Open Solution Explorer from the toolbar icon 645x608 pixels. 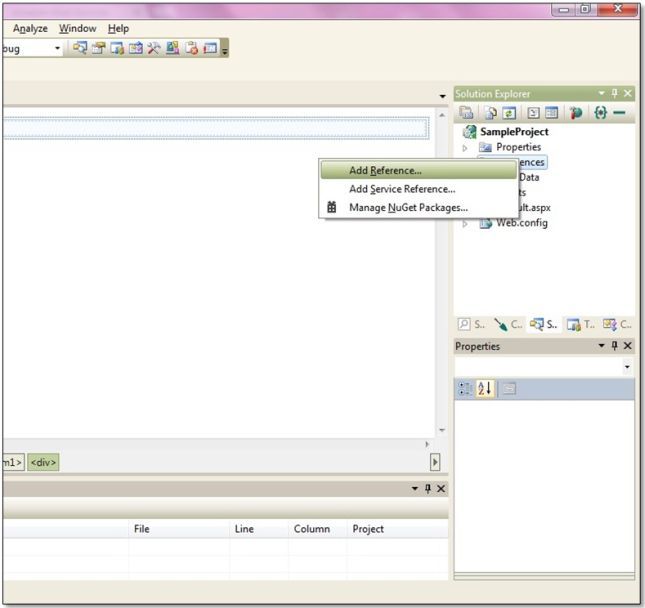(x=80, y=48)
